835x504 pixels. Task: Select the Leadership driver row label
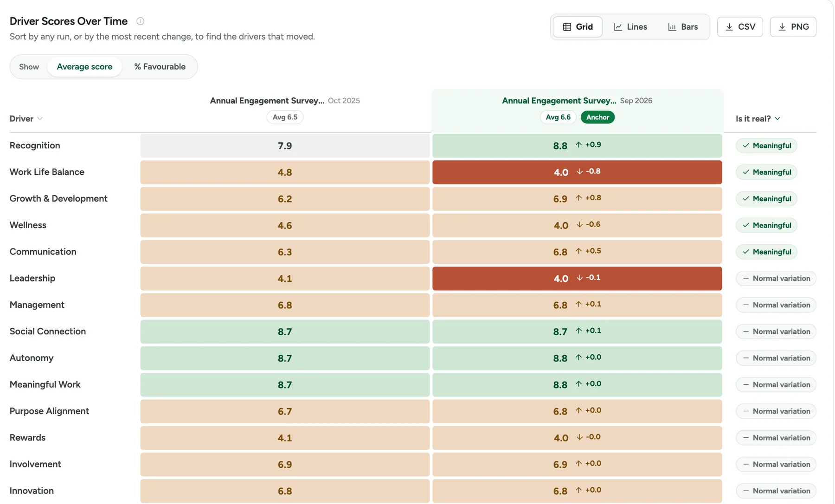coord(32,278)
